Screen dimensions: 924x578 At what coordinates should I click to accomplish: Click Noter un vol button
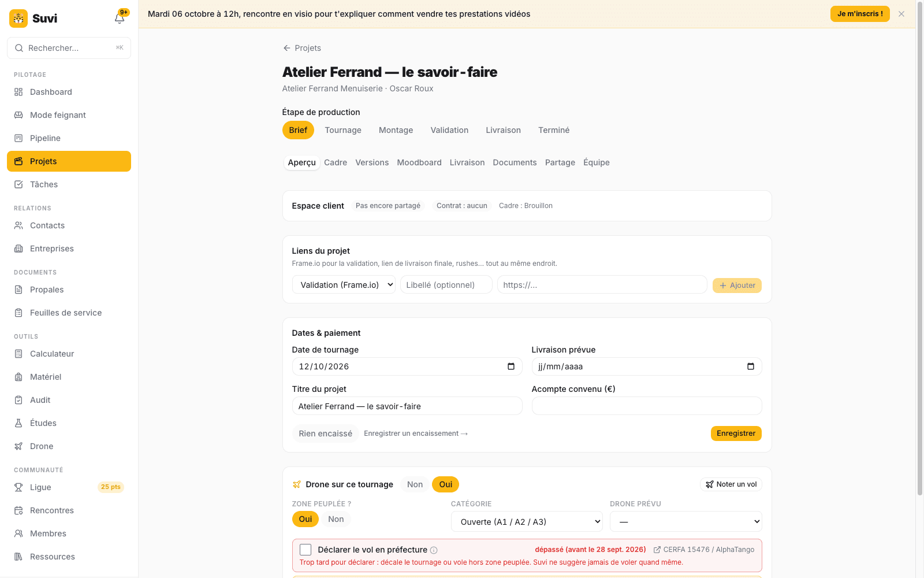tap(731, 484)
